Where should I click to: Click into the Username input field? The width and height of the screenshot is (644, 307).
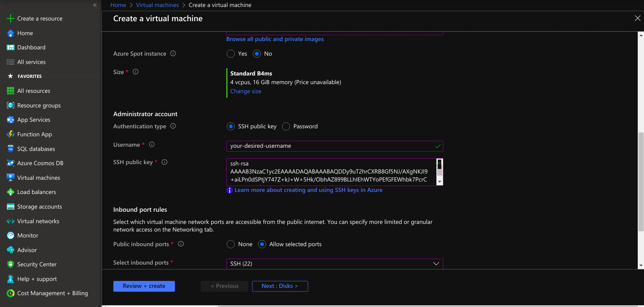330,146
